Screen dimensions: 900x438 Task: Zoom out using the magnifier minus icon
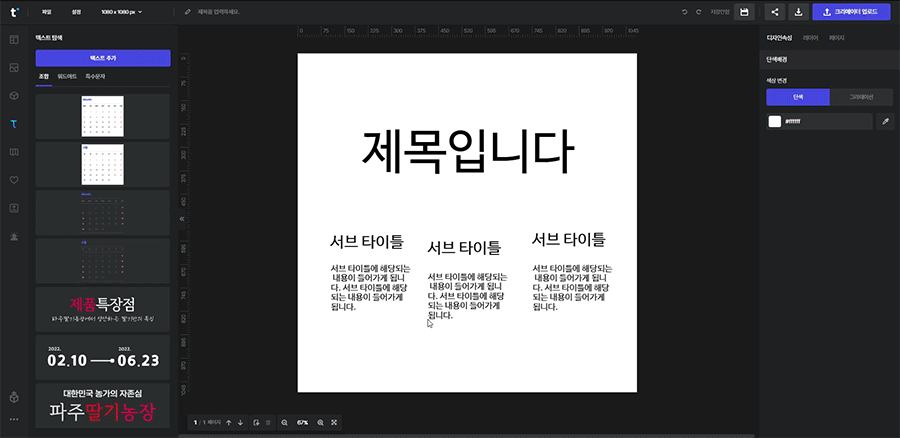tap(284, 423)
